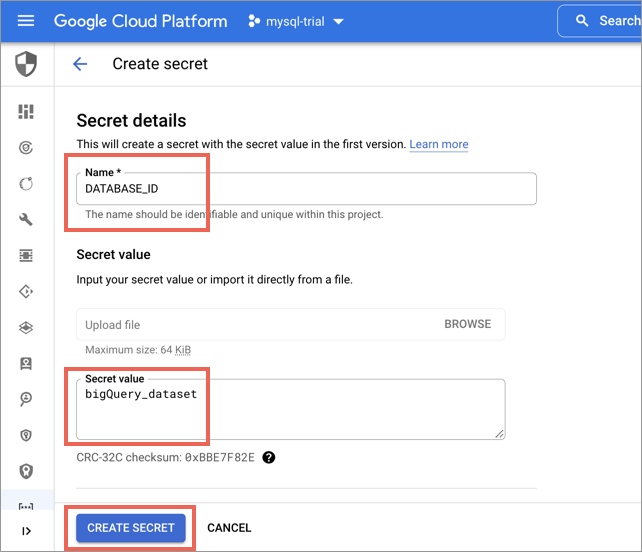Expand the mysql-trial project dropdown
The height and width of the screenshot is (552, 642).
point(296,21)
